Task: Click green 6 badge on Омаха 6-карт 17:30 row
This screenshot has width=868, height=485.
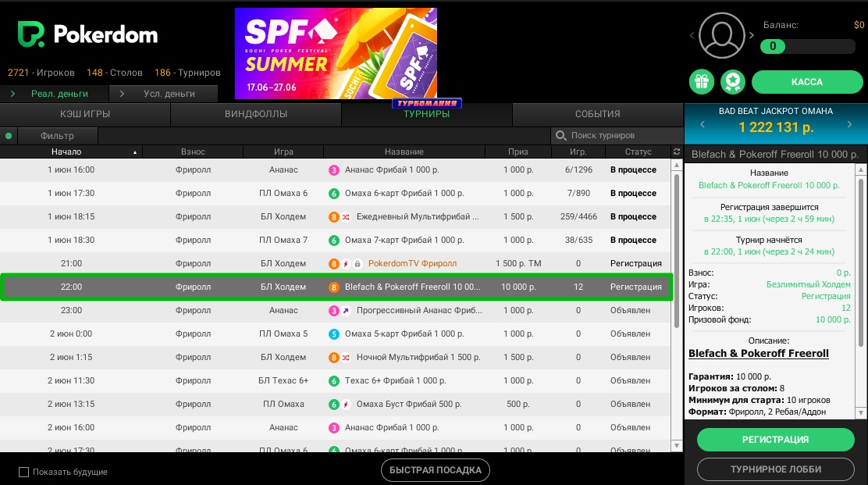Action: [x=334, y=193]
